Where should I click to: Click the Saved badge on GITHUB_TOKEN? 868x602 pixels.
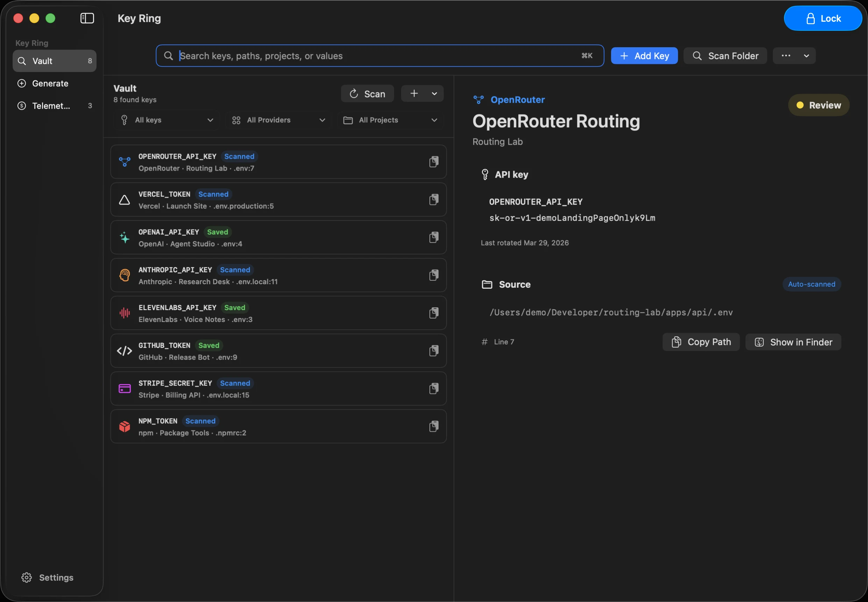pyautogui.click(x=208, y=345)
